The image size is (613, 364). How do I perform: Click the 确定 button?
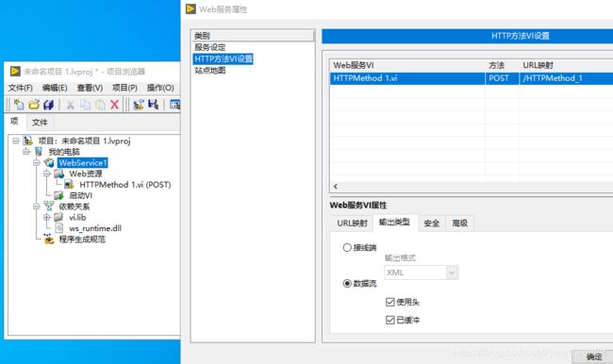pyautogui.click(x=594, y=357)
